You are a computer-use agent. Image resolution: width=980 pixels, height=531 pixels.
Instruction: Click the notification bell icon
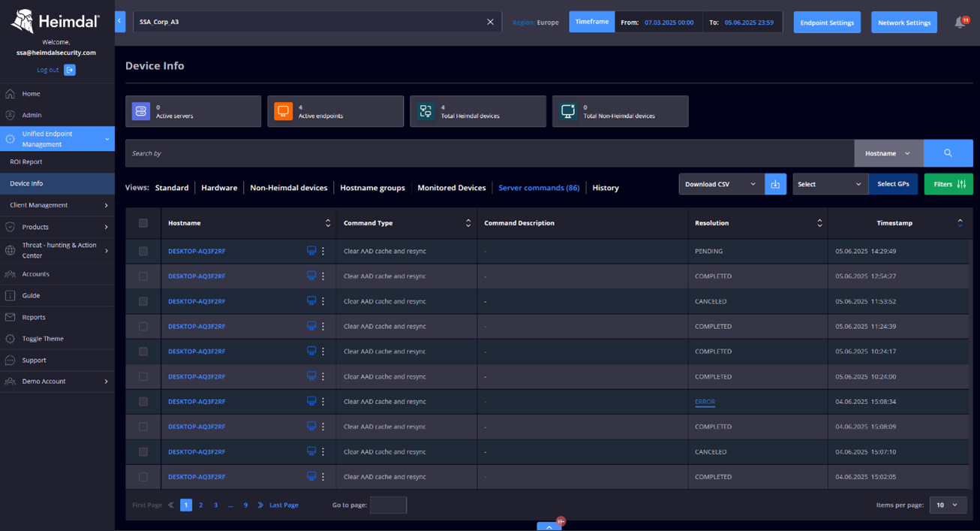[960, 23]
